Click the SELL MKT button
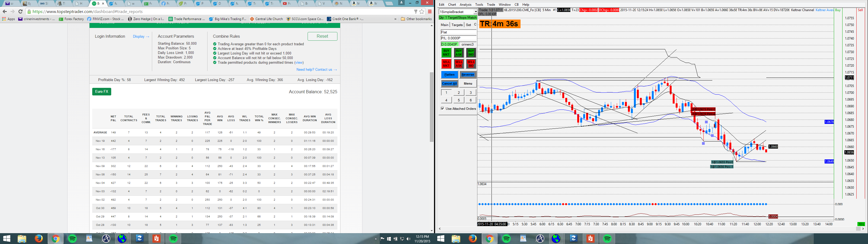This screenshot has height=244, width=868. click(446, 64)
